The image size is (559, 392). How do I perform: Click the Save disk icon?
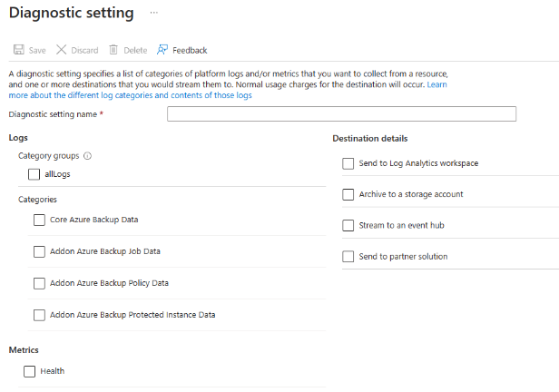17,50
